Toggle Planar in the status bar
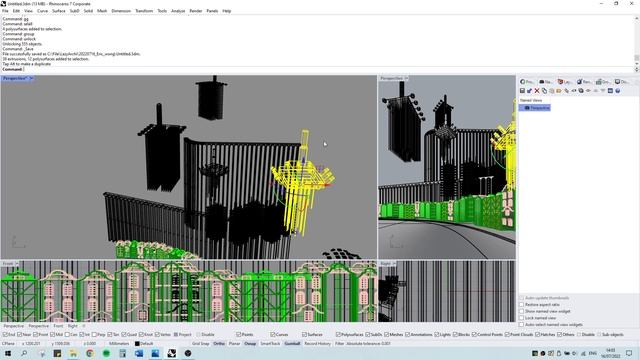The width and height of the screenshot is (640, 360). pyautogui.click(x=234, y=344)
